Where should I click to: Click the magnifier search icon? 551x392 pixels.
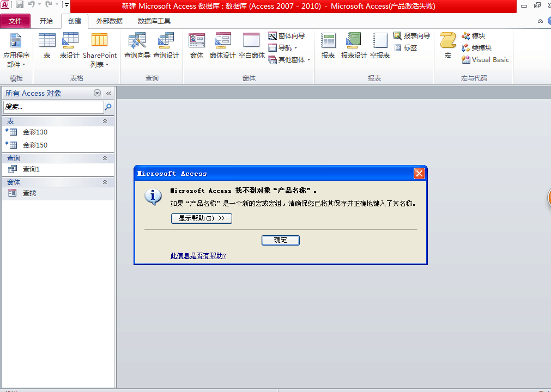coord(108,107)
